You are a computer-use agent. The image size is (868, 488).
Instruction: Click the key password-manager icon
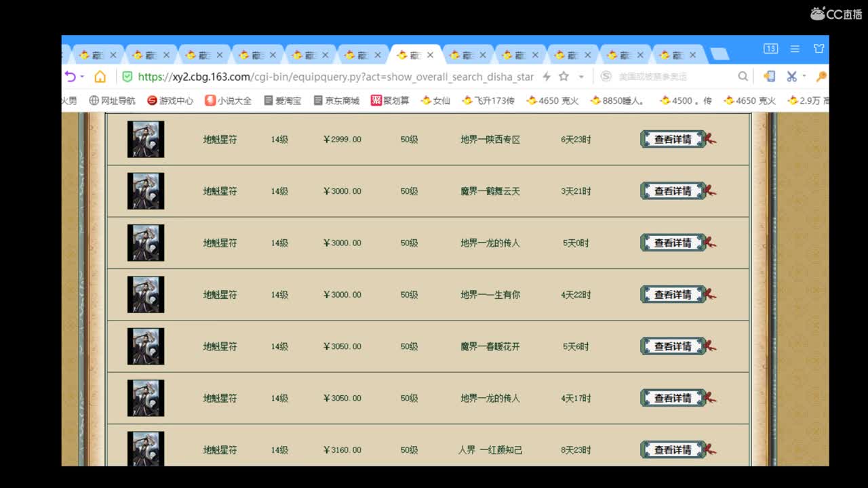[821, 77]
